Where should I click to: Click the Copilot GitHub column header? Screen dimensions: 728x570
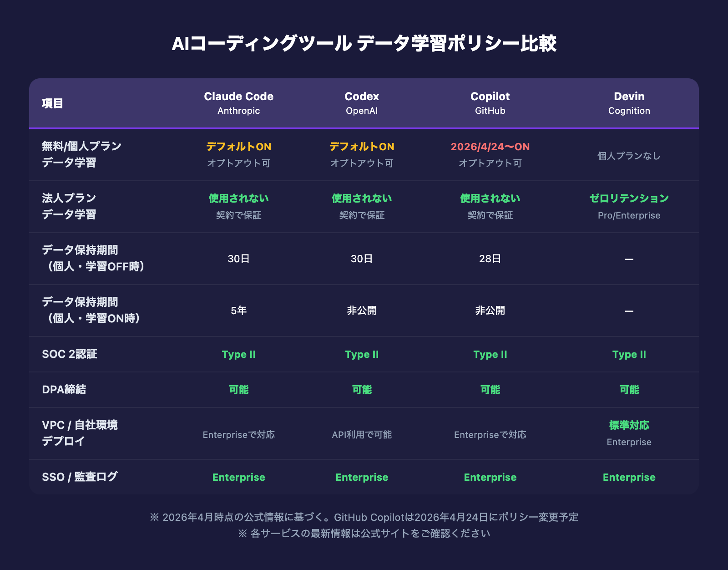[x=490, y=103]
